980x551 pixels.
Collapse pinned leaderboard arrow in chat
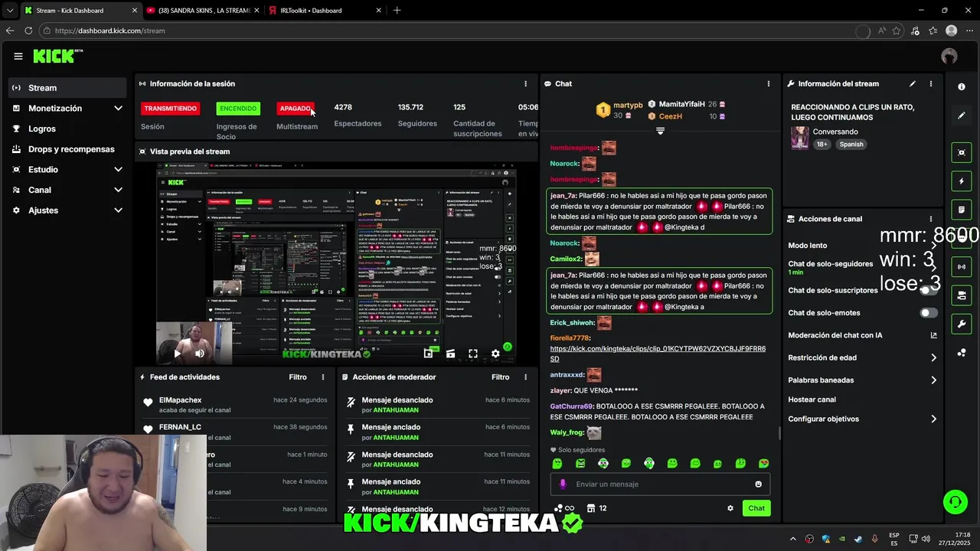(660, 131)
